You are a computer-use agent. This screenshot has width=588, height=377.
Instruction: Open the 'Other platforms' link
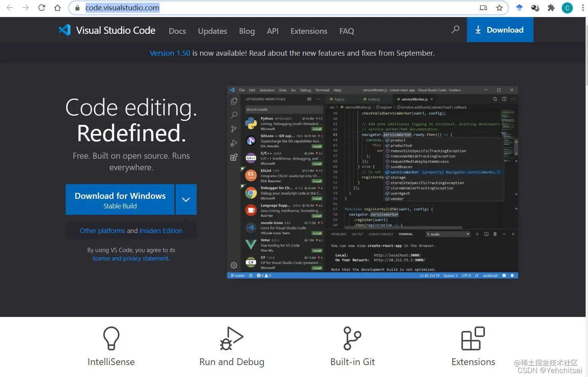(x=102, y=231)
